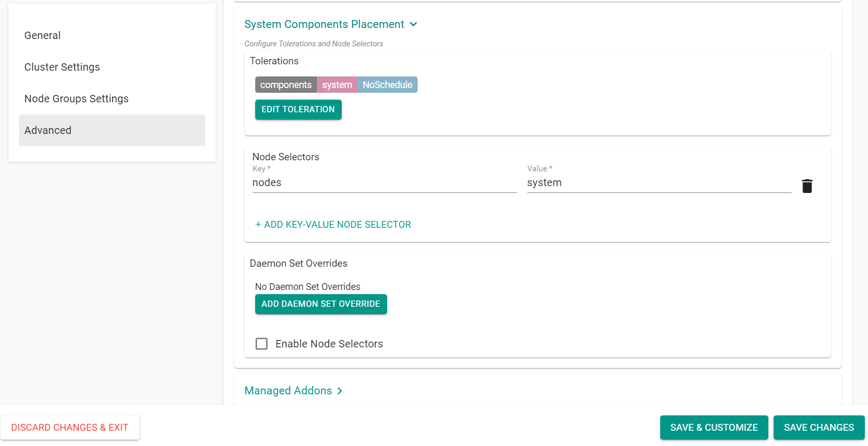Add a key-value node selector
Image resolution: width=868 pixels, height=446 pixels.
tap(333, 225)
